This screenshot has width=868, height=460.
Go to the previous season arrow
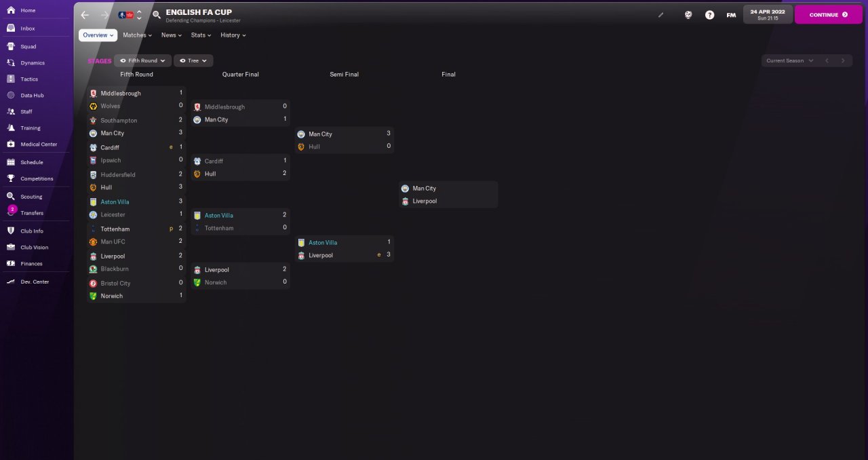click(827, 60)
